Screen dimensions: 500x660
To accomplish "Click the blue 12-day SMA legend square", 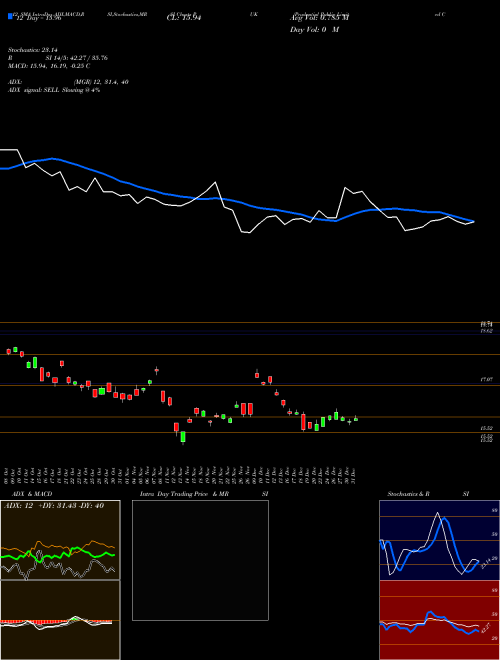I will tap(10, 16).
